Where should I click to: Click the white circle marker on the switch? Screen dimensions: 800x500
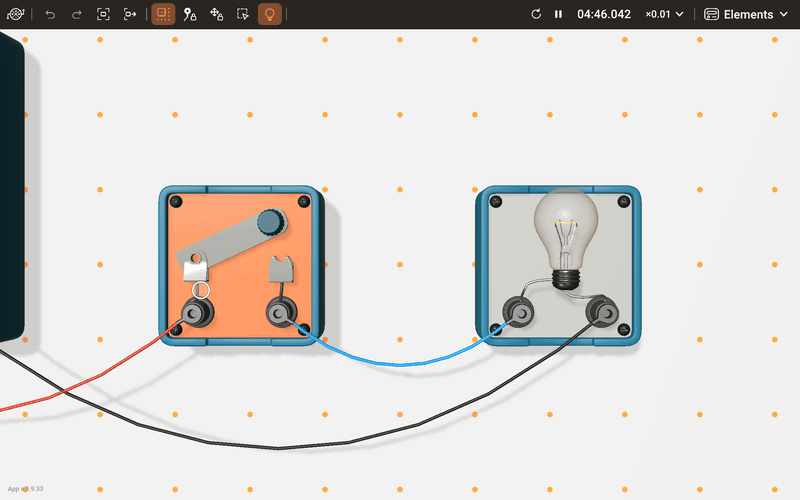point(201,290)
